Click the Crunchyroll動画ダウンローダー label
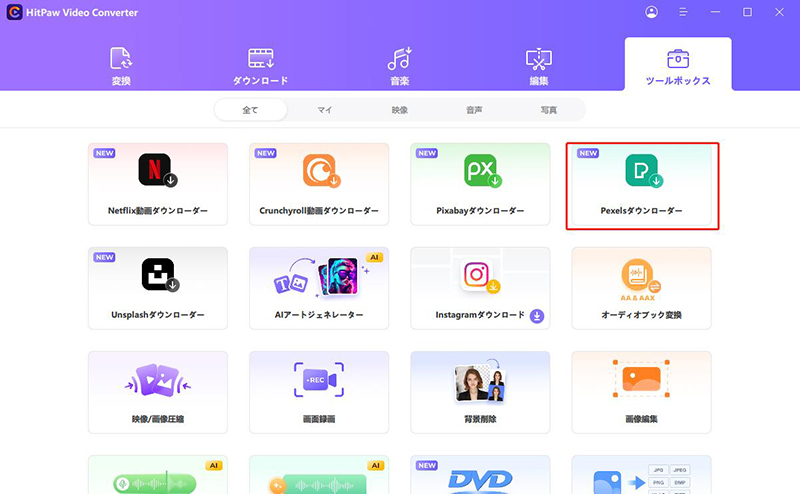The width and height of the screenshot is (800, 494). 319,211
